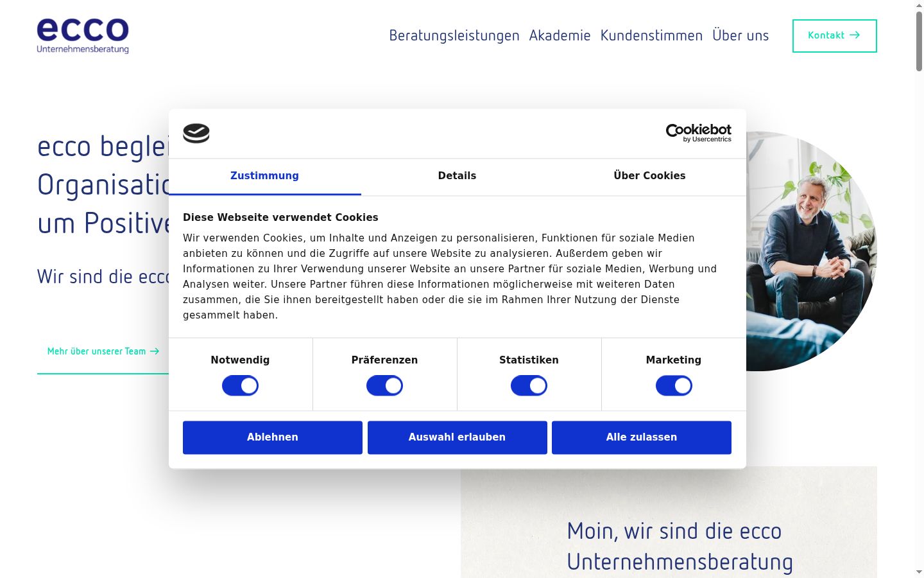The width and height of the screenshot is (924, 578).
Task: Click the Cookiebot by Usercentrics logo
Action: click(699, 133)
